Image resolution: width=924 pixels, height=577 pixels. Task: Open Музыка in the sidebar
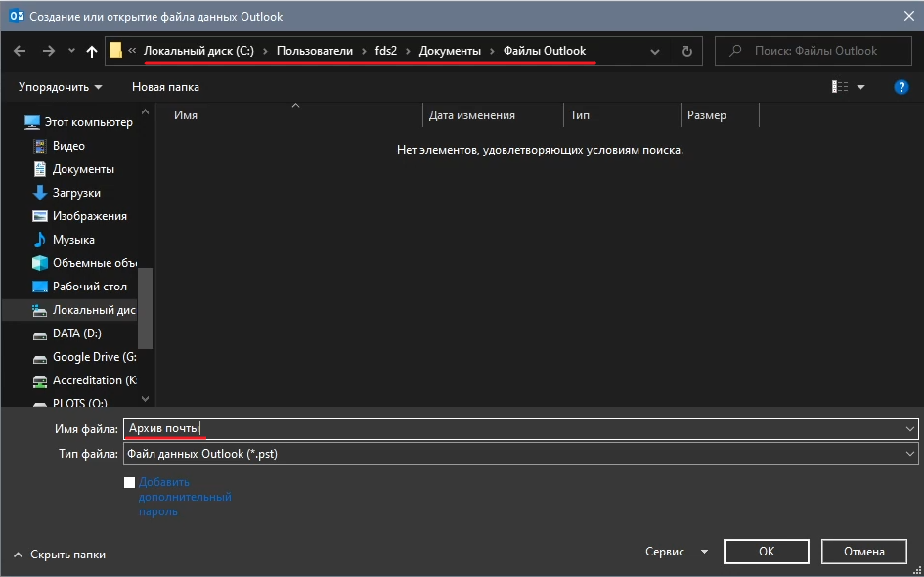[73, 240]
